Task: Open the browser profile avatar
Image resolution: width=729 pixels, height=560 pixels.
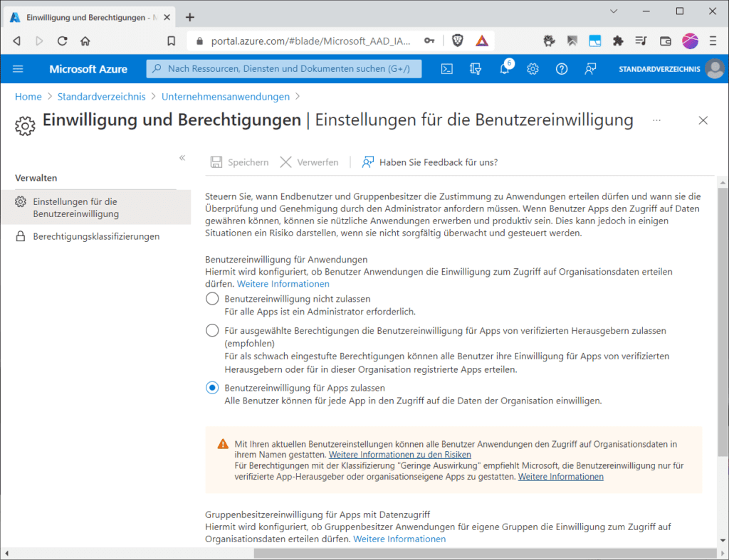Action: pyautogui.click(x=690, y=41)
